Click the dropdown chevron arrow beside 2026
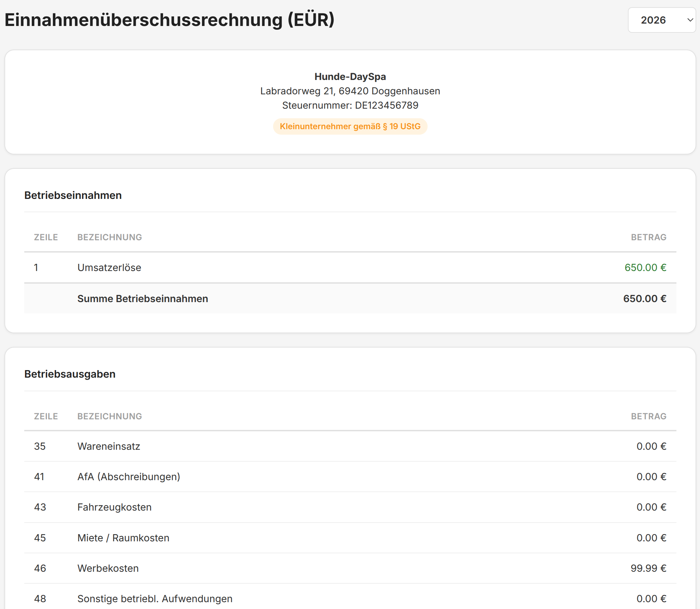The image size is (700, 609). click(x=690, y=20)
